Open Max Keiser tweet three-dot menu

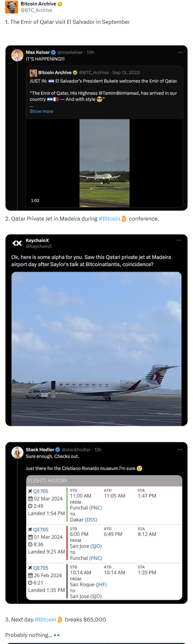pos(180,52)
